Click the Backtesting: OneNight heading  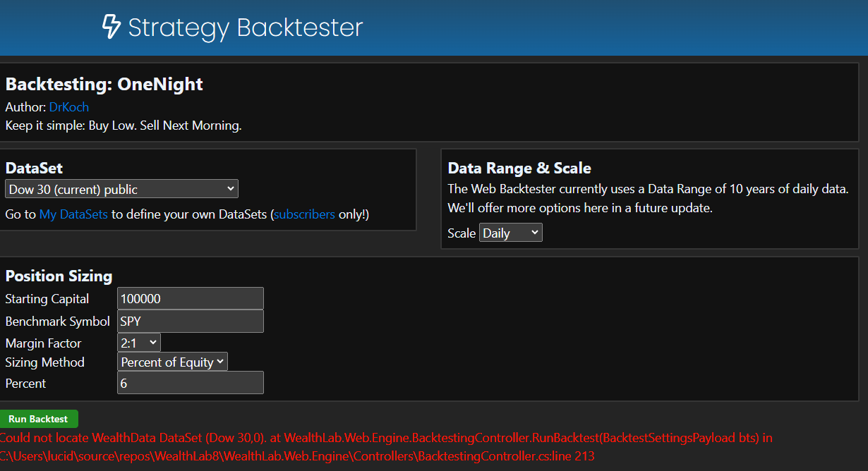[104, 84]
